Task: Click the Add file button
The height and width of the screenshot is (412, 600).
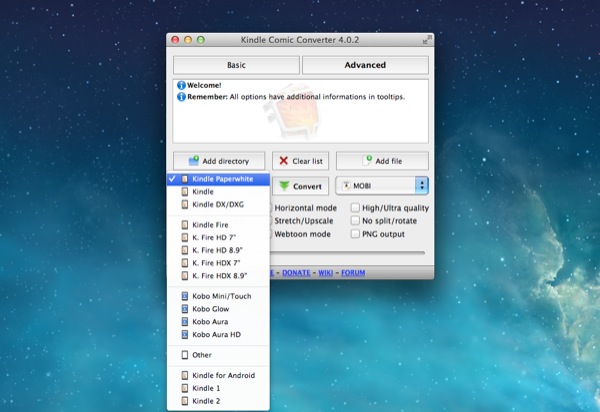Action: (x=382, y=161)
